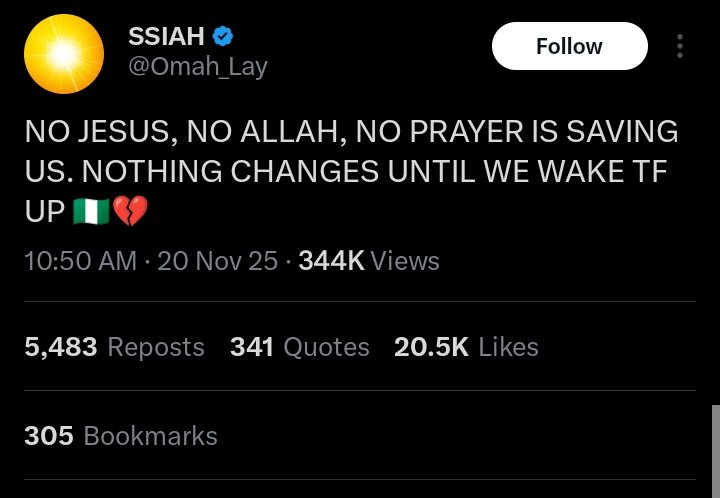Screen dimensions: 720x498
Task: Click the 10:50 AM timestamp
Action: pyautogui.click(x=80, y=261)
